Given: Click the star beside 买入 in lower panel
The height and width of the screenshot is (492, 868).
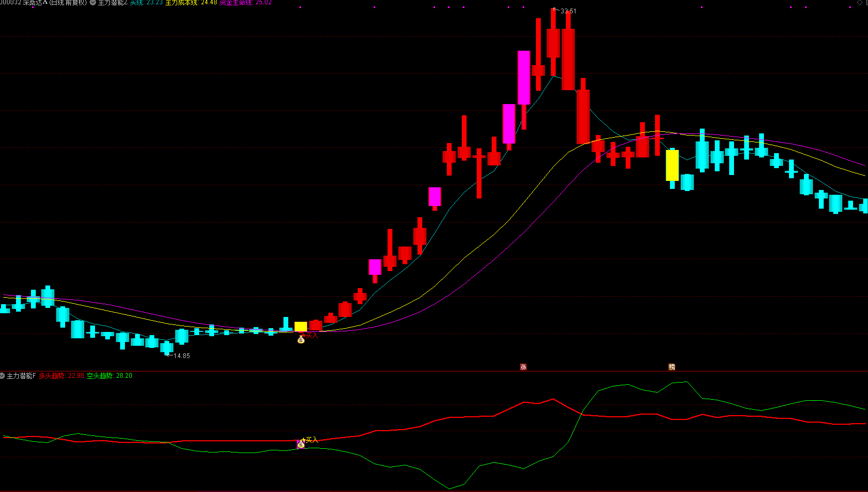Looking at the screenshot, I should (x=303, y=439).
